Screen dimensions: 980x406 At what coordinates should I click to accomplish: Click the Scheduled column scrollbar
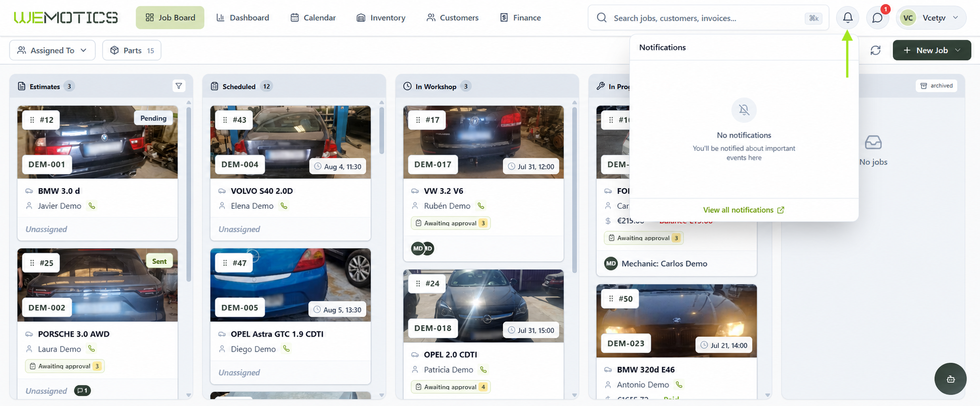(381, 131)
